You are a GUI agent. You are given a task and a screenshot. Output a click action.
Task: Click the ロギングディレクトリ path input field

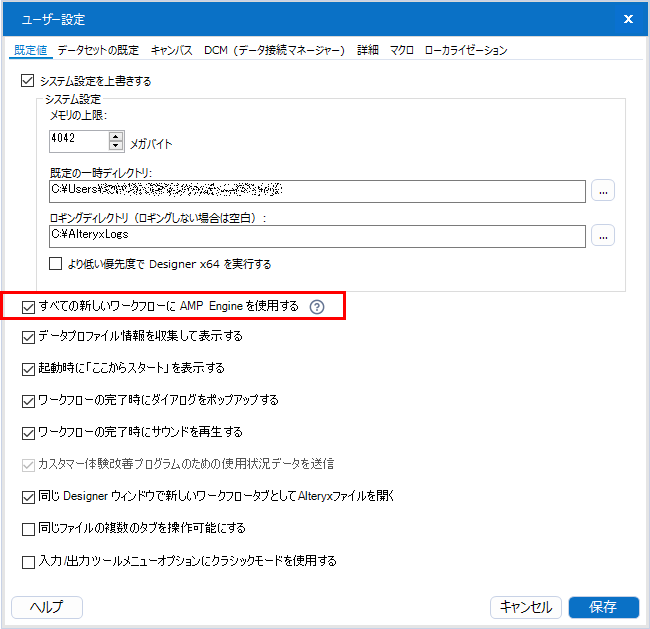[x=317, y=235]
